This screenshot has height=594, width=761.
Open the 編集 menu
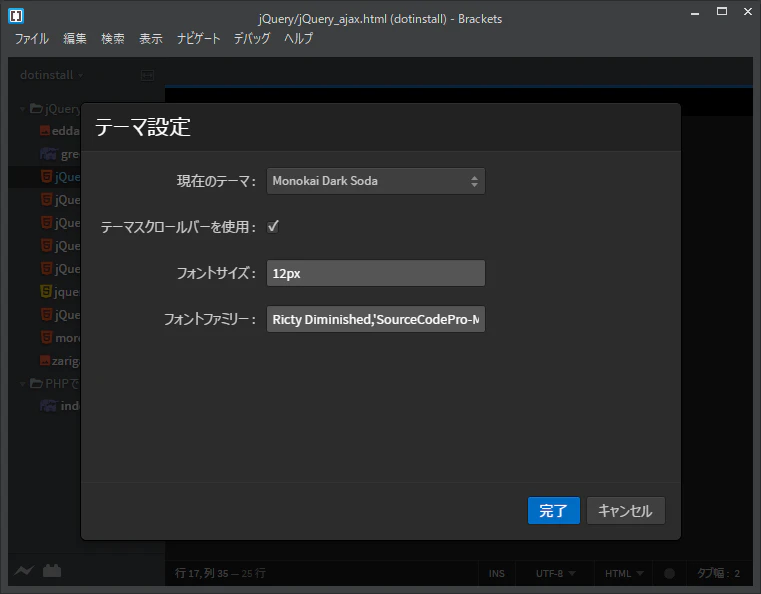75,38
